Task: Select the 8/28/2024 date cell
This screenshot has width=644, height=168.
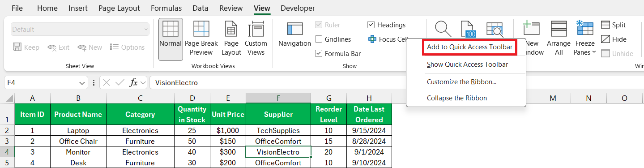Action: click(369, 141)
